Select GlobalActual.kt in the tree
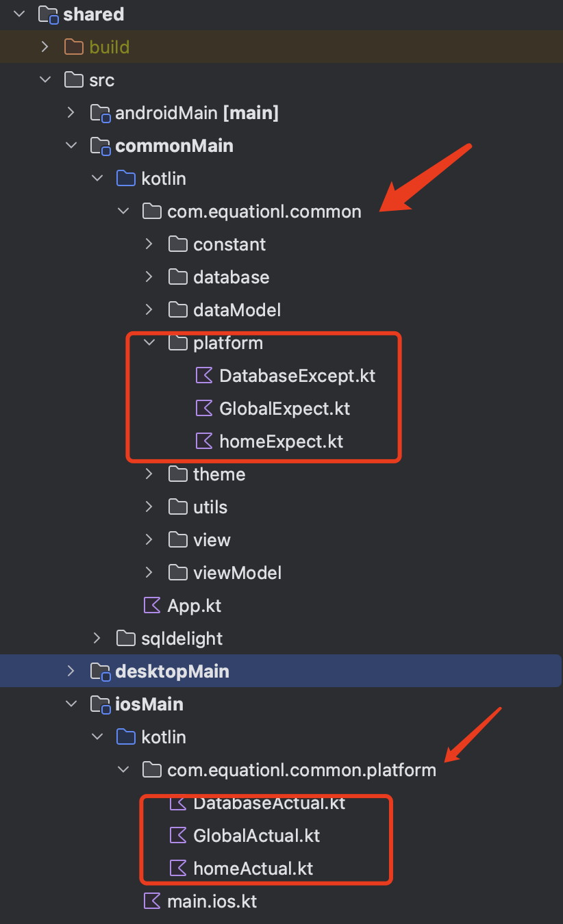 257,836
